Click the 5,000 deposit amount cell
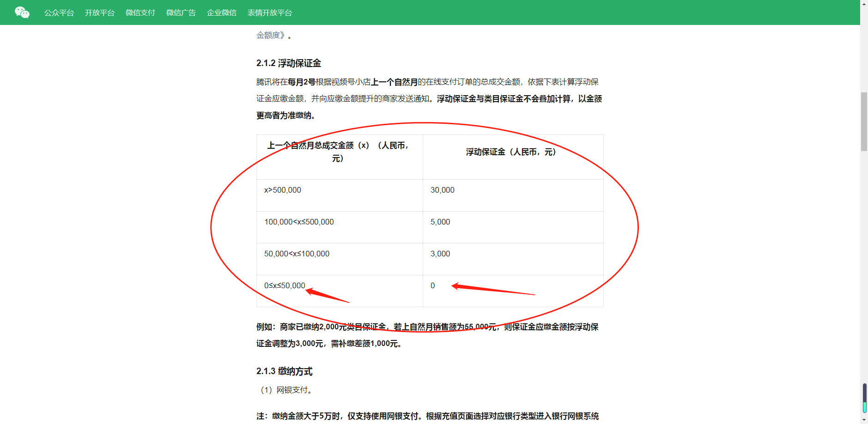868x424 pixels. click(513, 227)
